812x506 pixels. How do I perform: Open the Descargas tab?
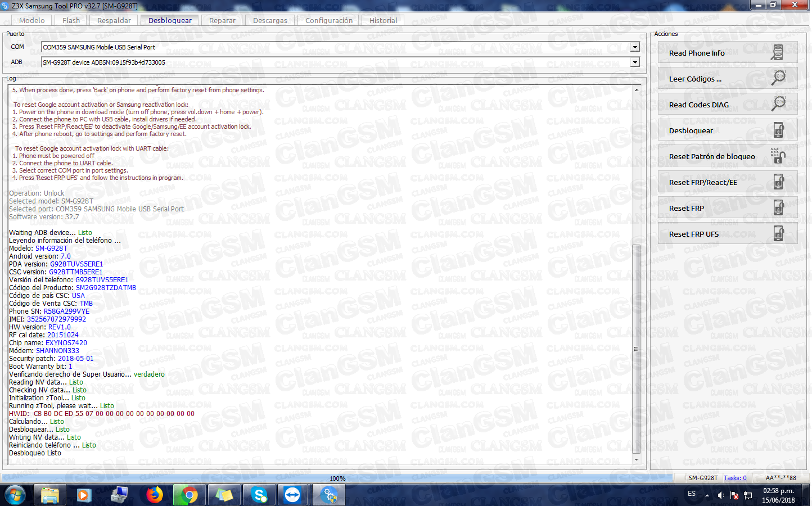click(x=270, y=20)
